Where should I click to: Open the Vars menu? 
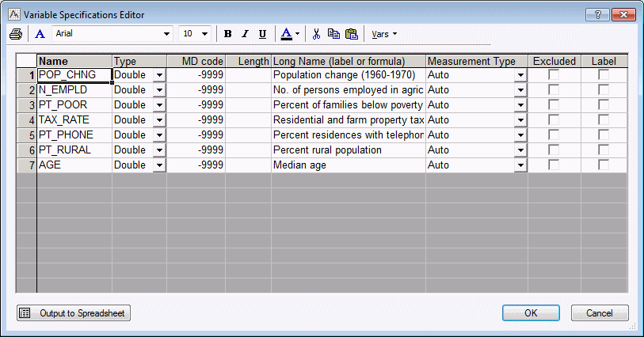pos(384,34)
